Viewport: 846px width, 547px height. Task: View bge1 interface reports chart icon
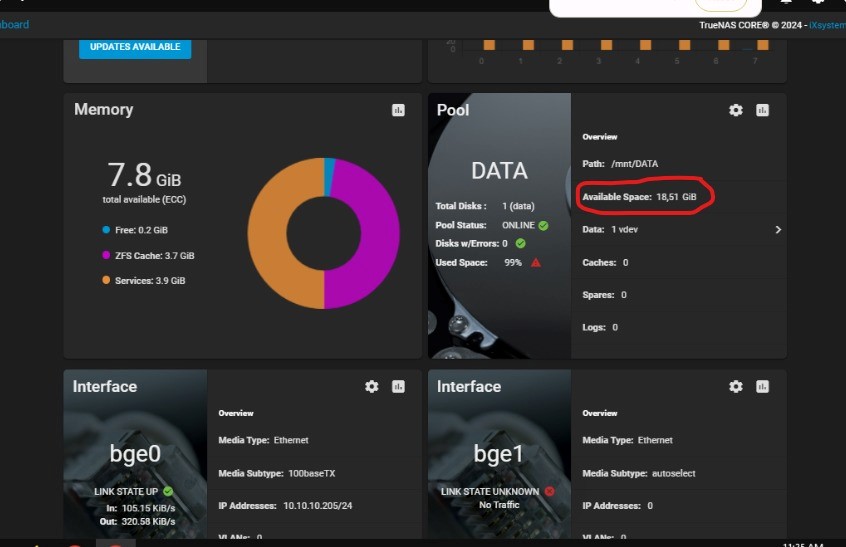pyautogui.click(x=762, y=386)
